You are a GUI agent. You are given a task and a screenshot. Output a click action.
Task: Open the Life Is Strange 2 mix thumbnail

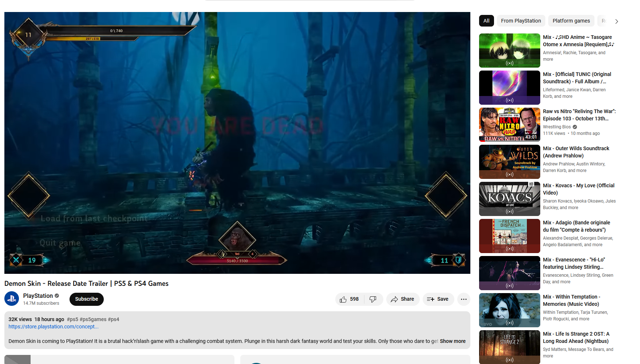pos(510,347)
